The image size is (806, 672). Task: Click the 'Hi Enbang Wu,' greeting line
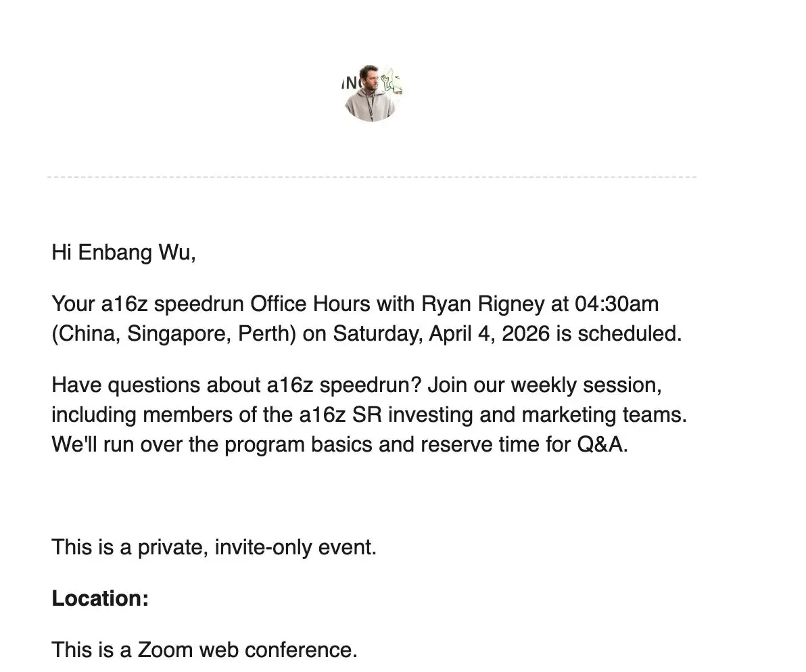coord(123,252)
